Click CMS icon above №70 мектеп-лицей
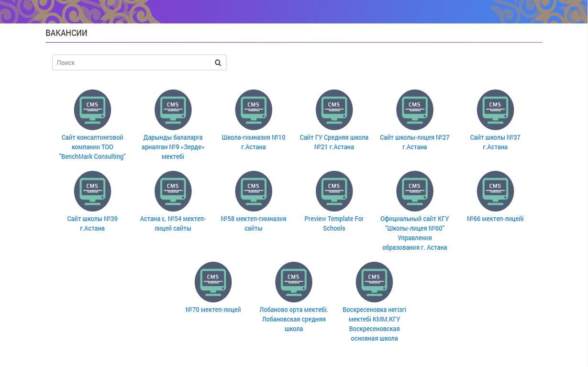The image size is (588, 367). [213, 281]
